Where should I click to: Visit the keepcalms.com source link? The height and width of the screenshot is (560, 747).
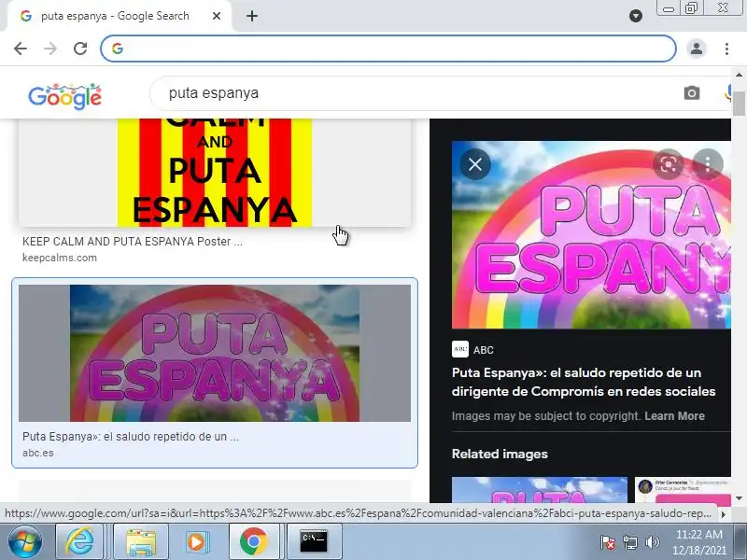(x=60, y=258)
